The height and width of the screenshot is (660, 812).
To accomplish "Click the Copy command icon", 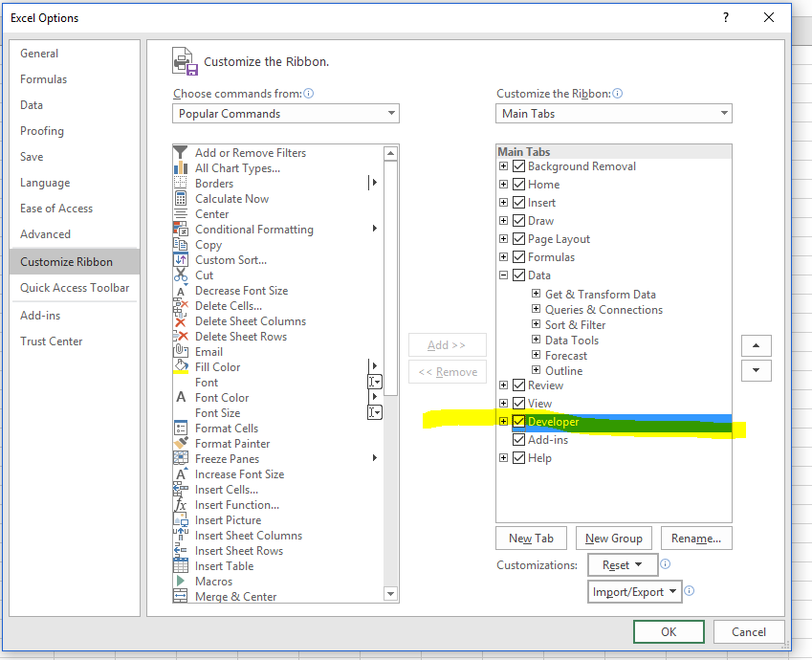I will click(180, 245).
